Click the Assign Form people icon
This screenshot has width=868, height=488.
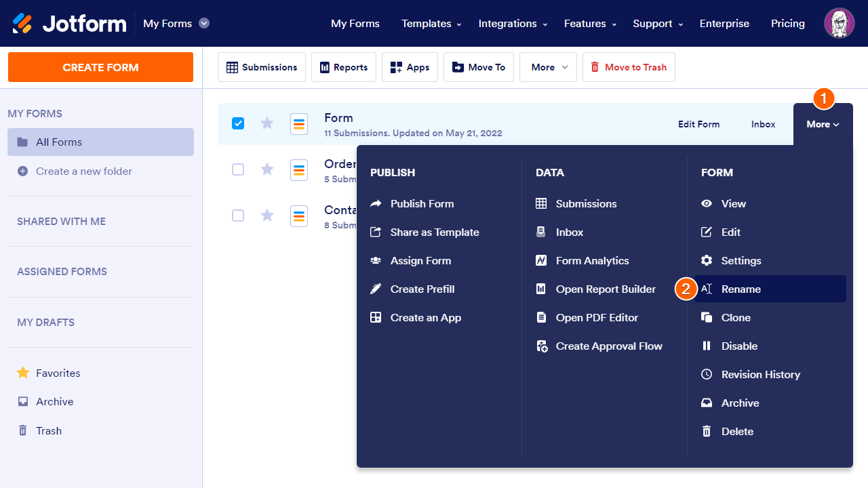pyautogui.click(x=376, y=260)
